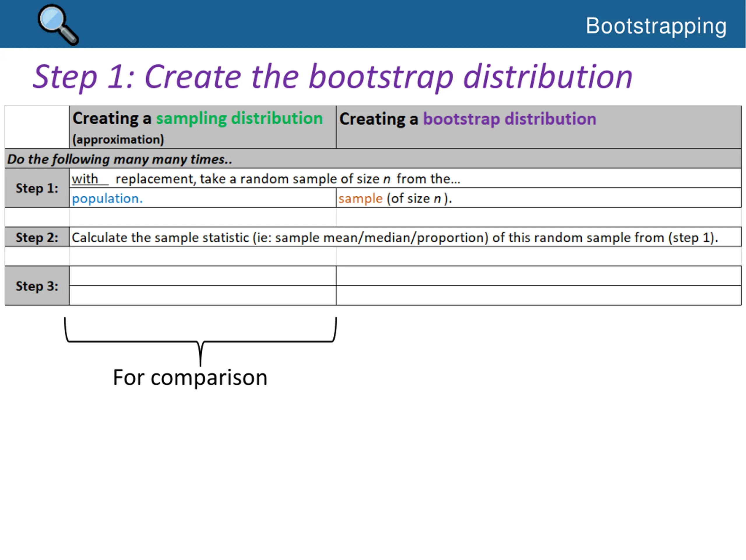Click the 'For comparison' caption

click(190, 378)
